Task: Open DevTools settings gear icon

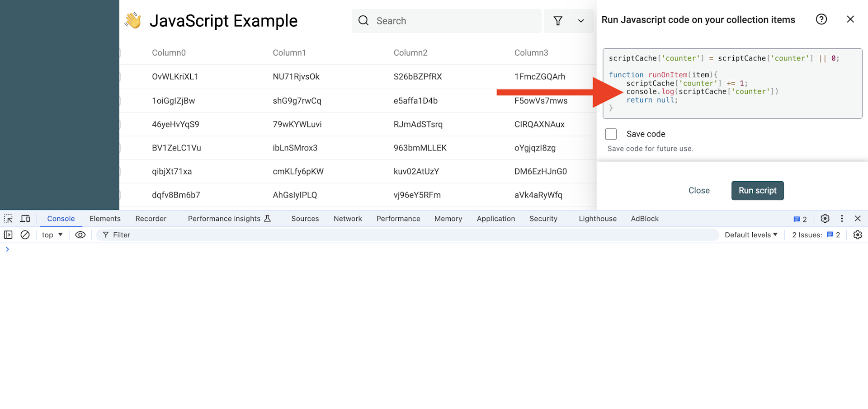Action: 825,219
